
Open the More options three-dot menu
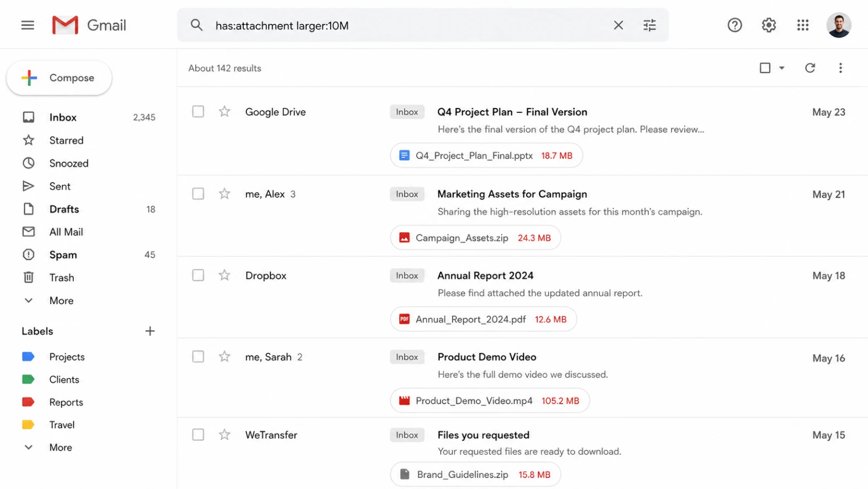[840, 68]
